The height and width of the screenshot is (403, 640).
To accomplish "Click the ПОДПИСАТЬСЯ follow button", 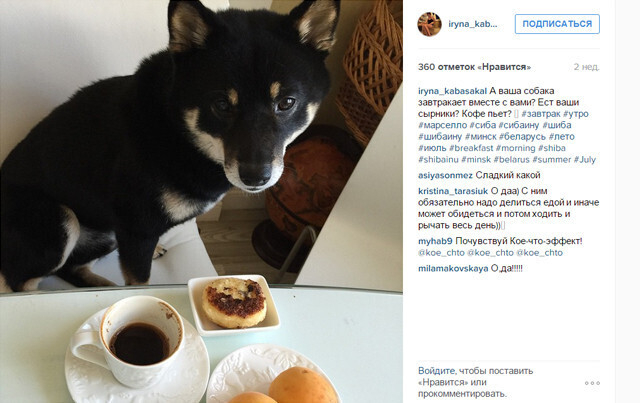I will pyautogui.click(x=557, y=24).
